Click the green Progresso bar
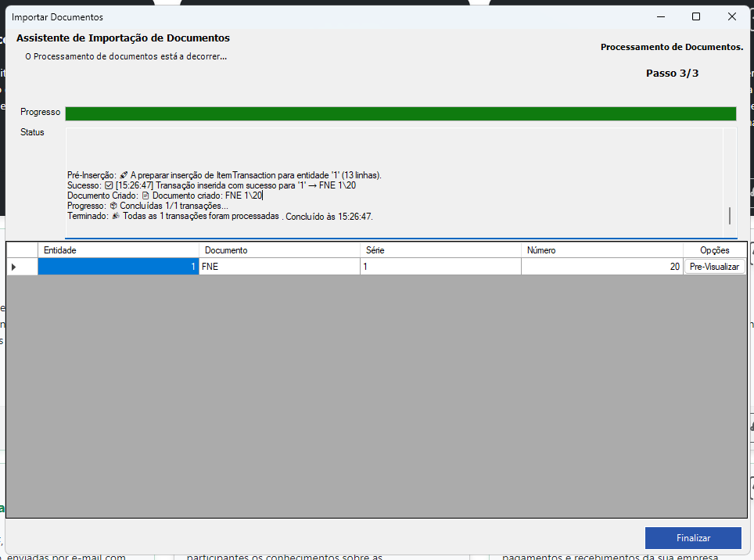This screenshot has height=560, width=754. [400, 113]
